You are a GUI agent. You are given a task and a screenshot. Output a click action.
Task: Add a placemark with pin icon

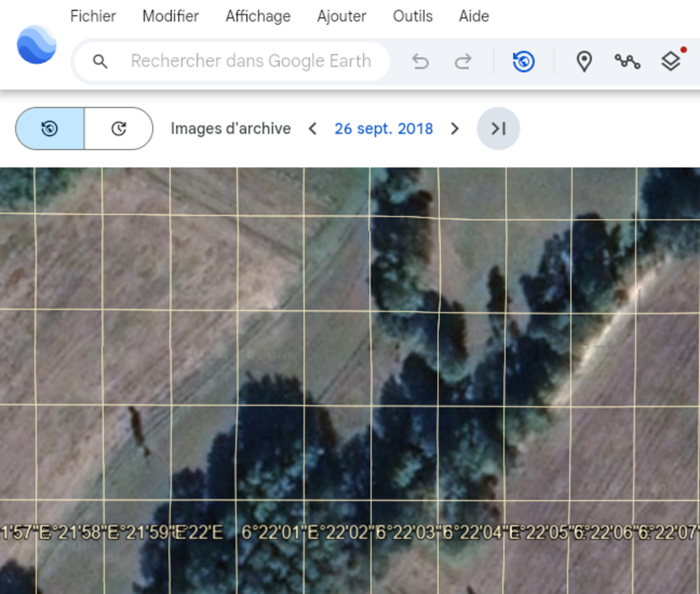click(584, 62)
